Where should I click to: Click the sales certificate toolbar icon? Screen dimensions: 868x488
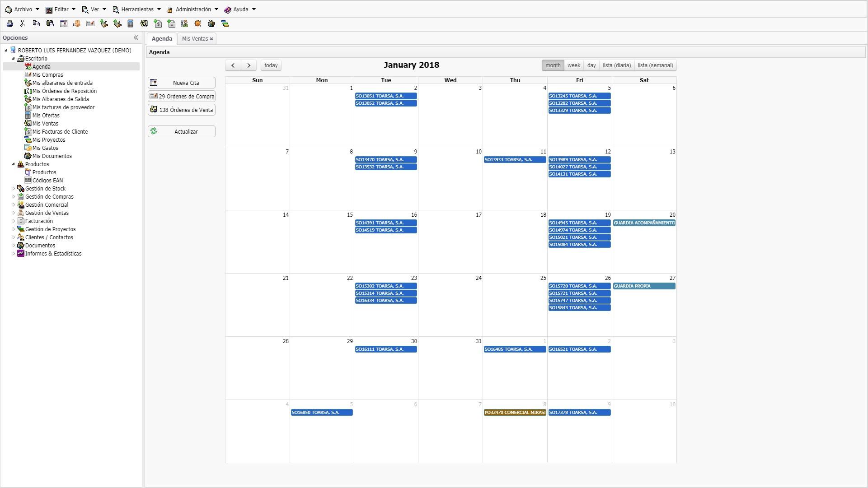click(144, 24)
